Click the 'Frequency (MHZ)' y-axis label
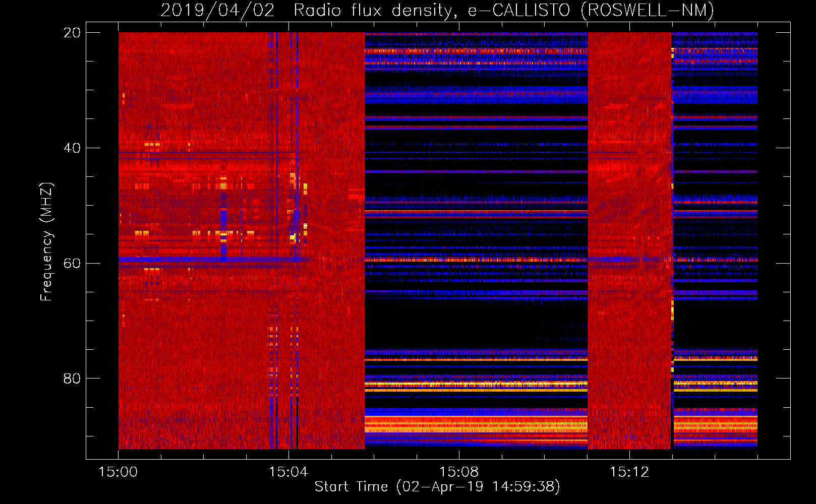 click(x=46, y=242)
